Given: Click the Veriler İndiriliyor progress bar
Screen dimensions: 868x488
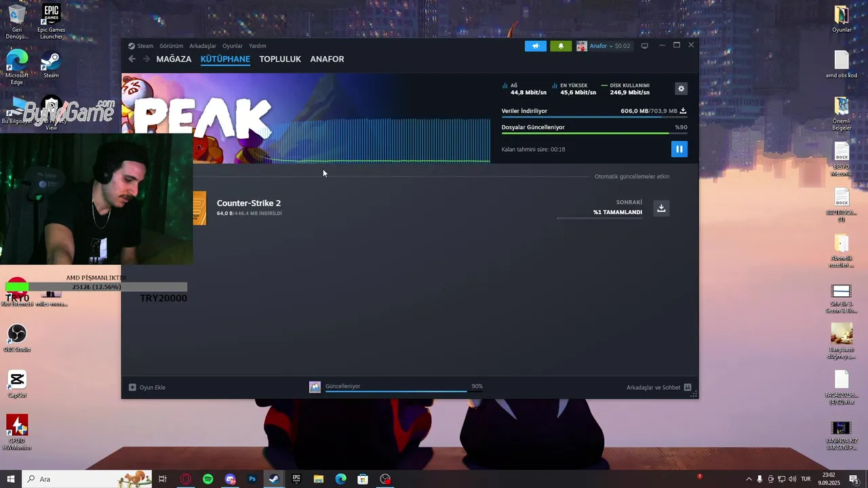Looking at the screenshot, I should coord(594,117).
